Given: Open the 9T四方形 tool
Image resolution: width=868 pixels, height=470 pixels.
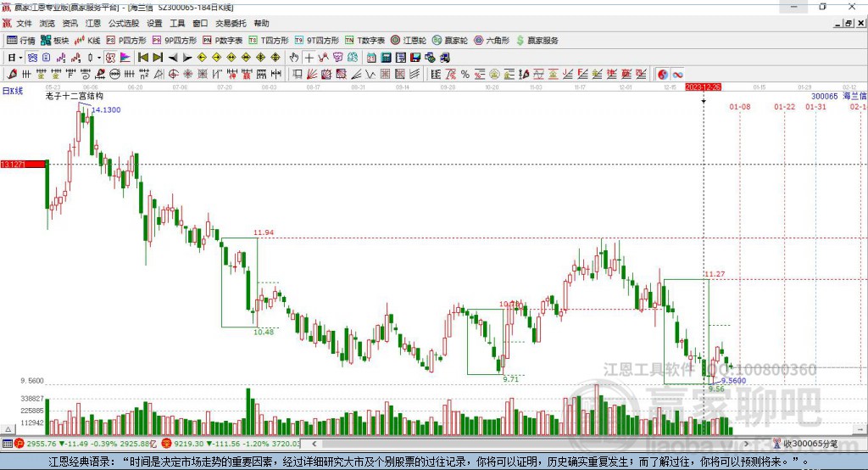Looking at the screenshot, I should click(317, 41).
